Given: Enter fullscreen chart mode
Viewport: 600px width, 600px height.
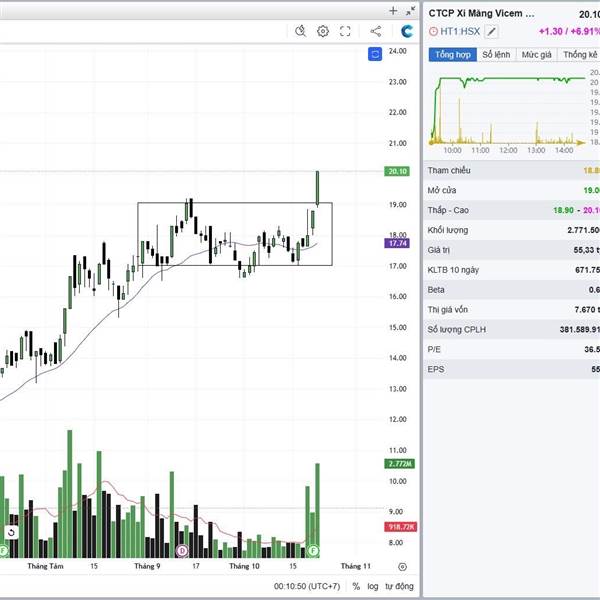Looking at the screenshot, I should coord(345,31).
